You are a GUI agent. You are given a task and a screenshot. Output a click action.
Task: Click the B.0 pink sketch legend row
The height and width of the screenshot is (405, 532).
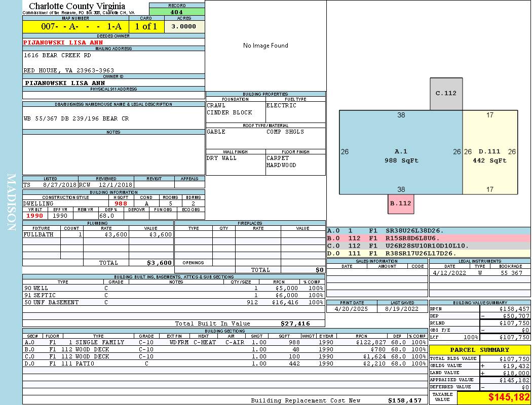point(428,237)
